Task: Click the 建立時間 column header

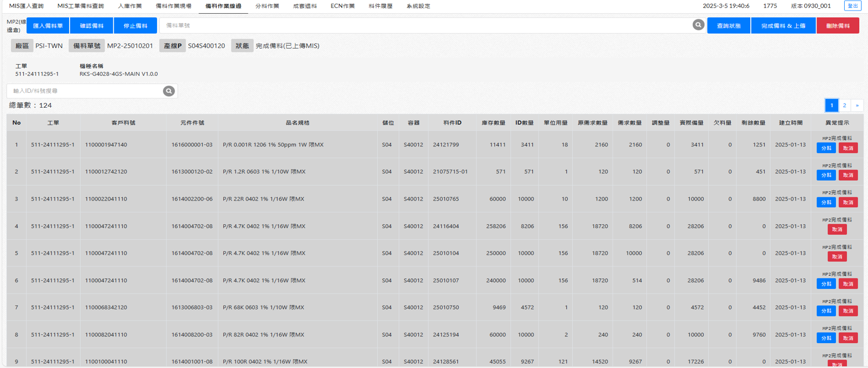Action: click(x=791, y=123)
